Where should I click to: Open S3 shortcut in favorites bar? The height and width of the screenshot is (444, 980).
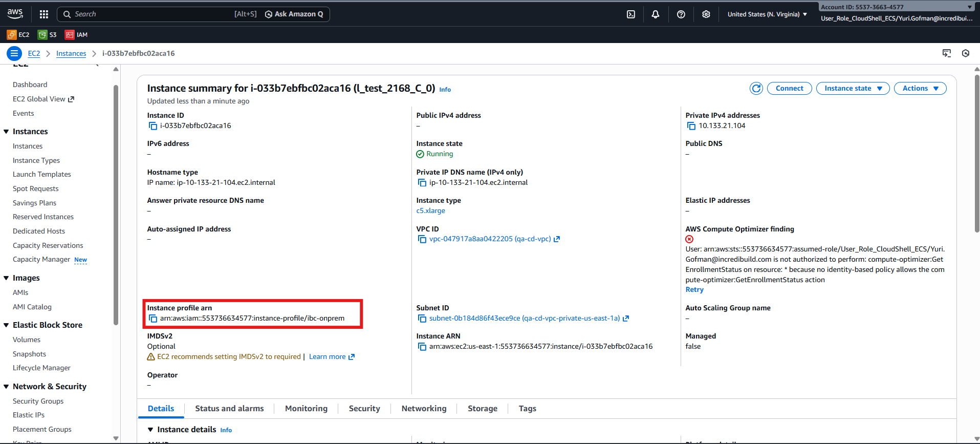point(47,35)
